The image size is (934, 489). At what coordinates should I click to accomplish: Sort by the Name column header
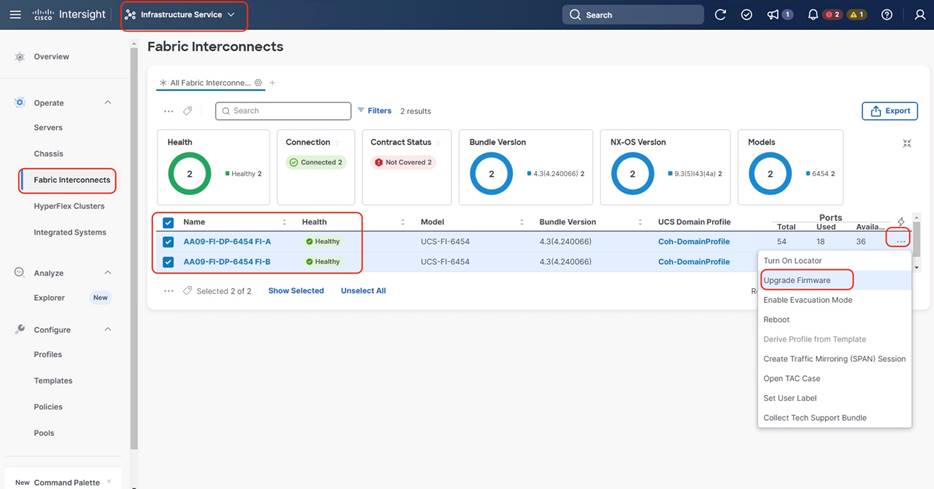coord(194,222)
